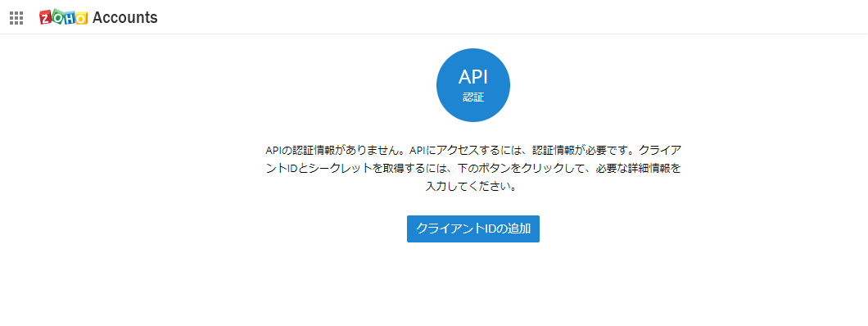Click the Accounts title text
Image resolution: width=868 pixels, height=326 pixels.
pyautogui.click(x=125, y=18)
